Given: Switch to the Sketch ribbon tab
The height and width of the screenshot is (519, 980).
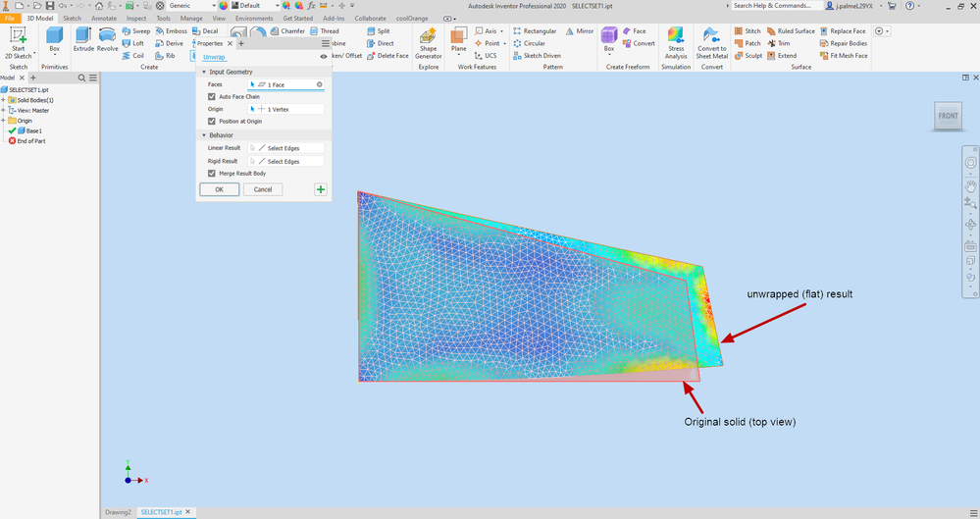Looking at the screenshot, I should (72, 18).
